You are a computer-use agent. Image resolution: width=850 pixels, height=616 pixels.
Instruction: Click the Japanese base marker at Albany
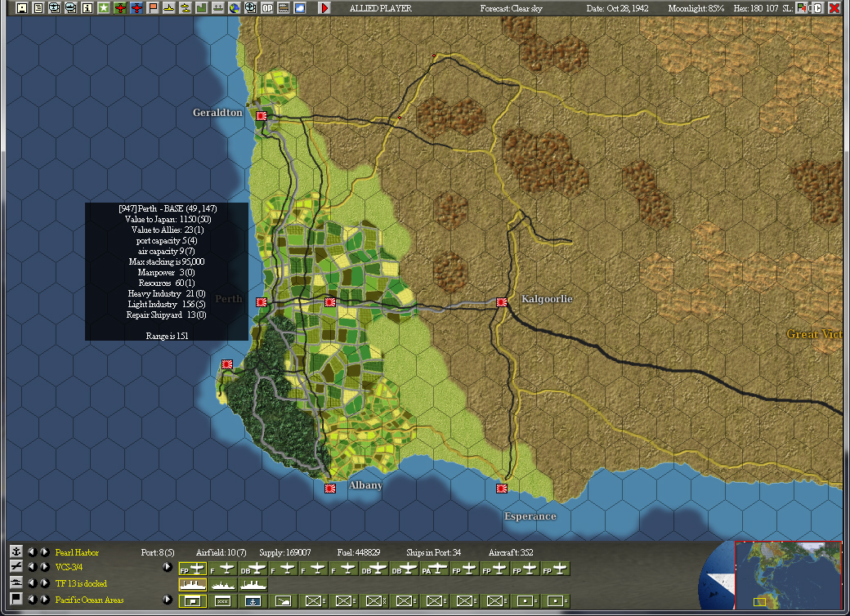[x=329, y=488]
